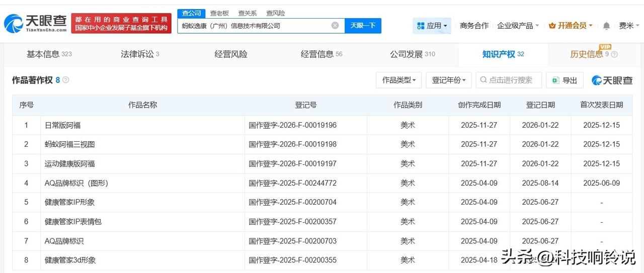The height and width of the screenshot is (273, 644).
Task: Click the 创作完成日期 column header
Action: 479,105
